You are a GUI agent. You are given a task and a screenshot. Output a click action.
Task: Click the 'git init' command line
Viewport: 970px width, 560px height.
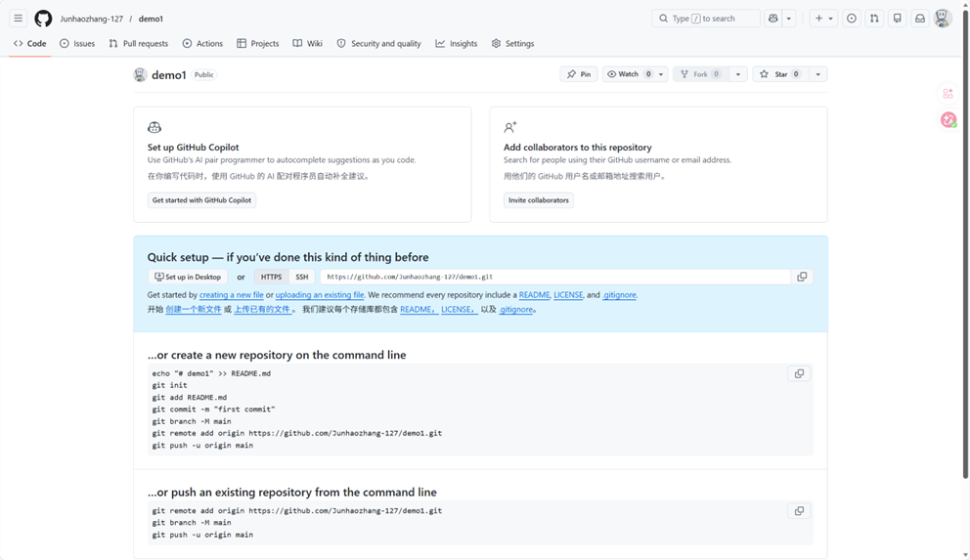coord(169,385)
